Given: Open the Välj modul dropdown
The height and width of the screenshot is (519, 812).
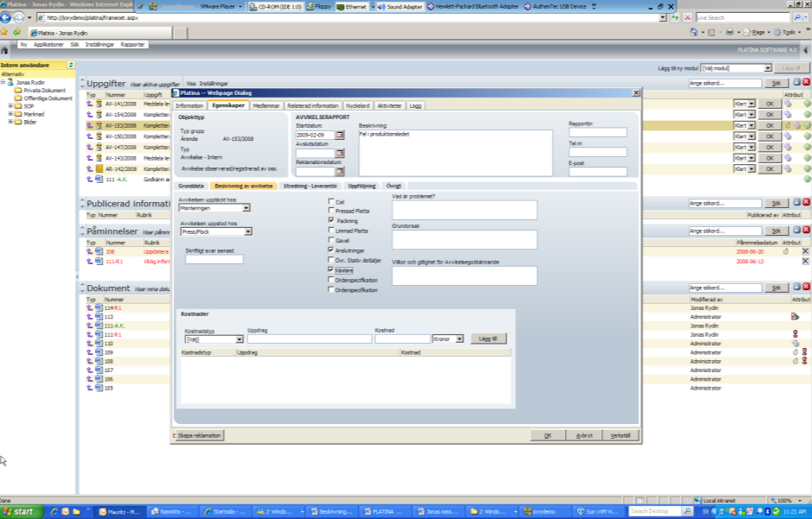Looking at the screenshot, I should pos(767,68).
